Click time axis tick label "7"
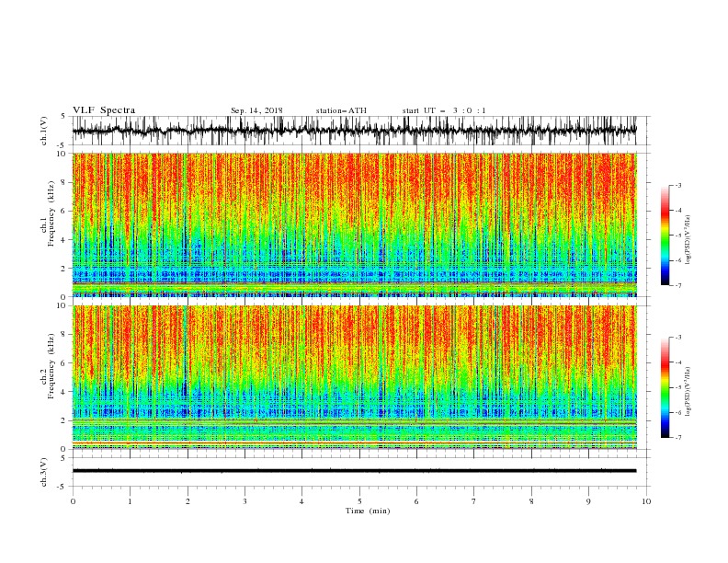728x563 pixels. [474, 501]
